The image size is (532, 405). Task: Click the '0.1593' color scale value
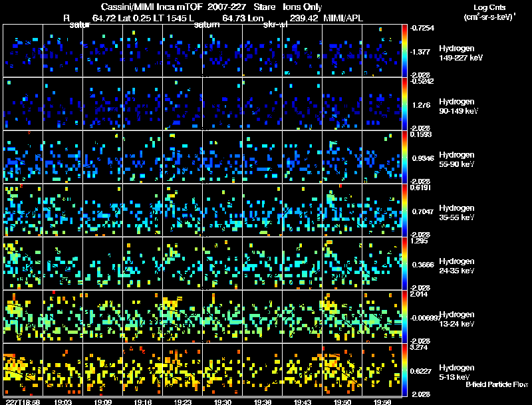click(x=421, y=134)
